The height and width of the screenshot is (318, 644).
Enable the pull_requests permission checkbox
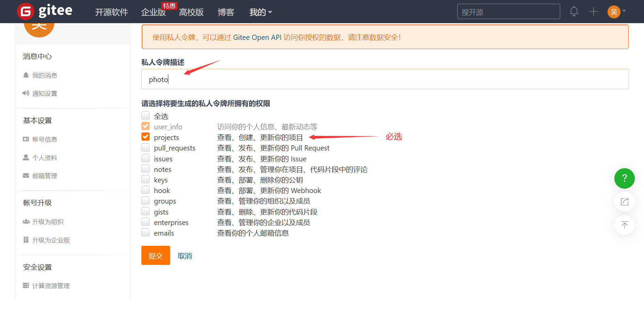[x=145, y=147]
